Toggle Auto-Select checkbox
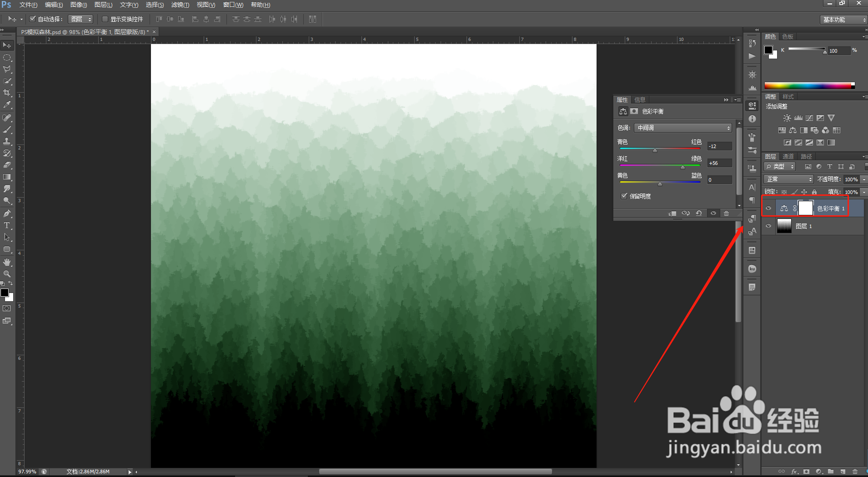 click(x=33, y=19)
